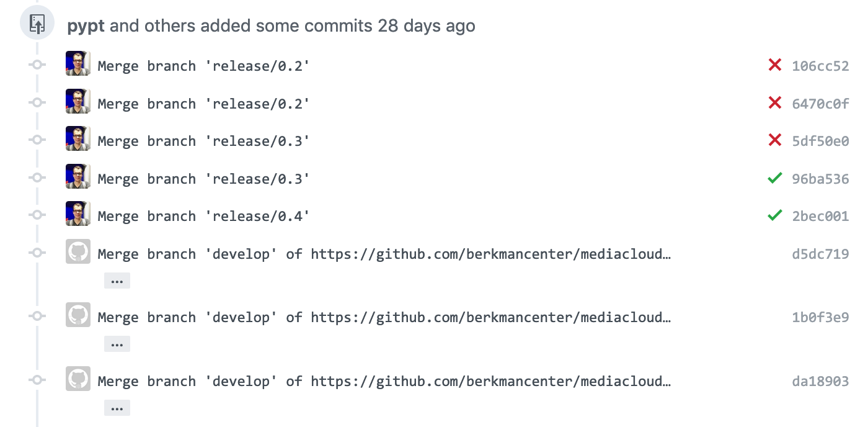Show the full commit message for da18903
Image resolution: width=868 pixels, height=427 pixels.
[x=117, y=407]
